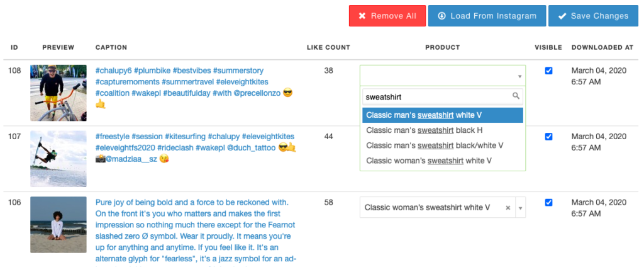Image resolution: width=644 pixels, height=267 pixels.
Task: Open the #chalupy6 caption link for post 108
Action: click(x=113, y=71)
